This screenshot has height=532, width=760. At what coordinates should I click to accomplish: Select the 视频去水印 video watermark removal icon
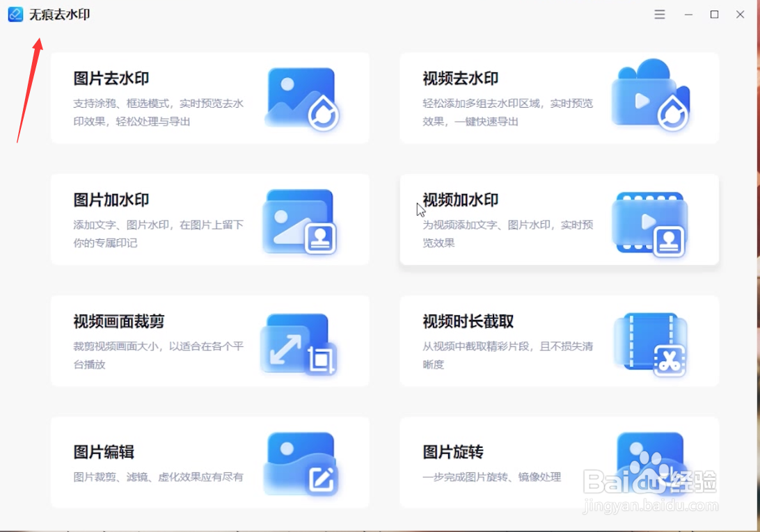(x=651, y=97)
